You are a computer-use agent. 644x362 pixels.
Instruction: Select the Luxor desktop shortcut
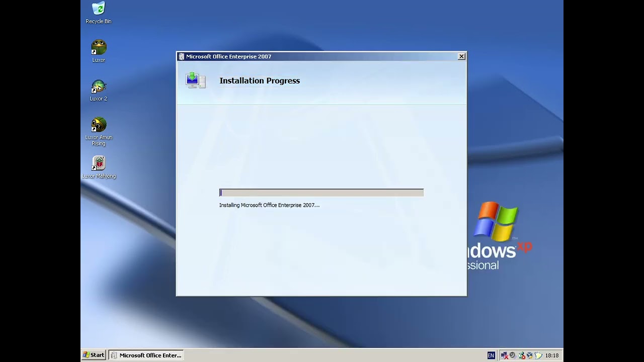tap(99, 51)
